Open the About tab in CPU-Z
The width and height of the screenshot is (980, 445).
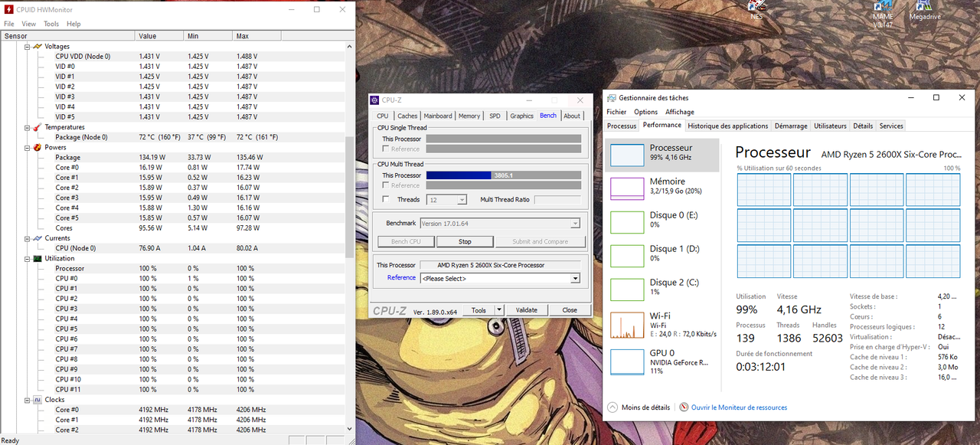pyautogui.click(x=572, y=116)
